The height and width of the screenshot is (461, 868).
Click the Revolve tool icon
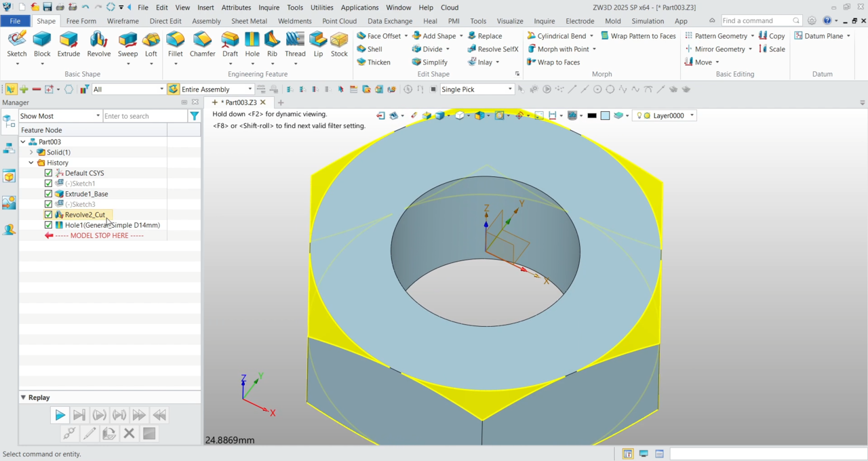[99, 43]
